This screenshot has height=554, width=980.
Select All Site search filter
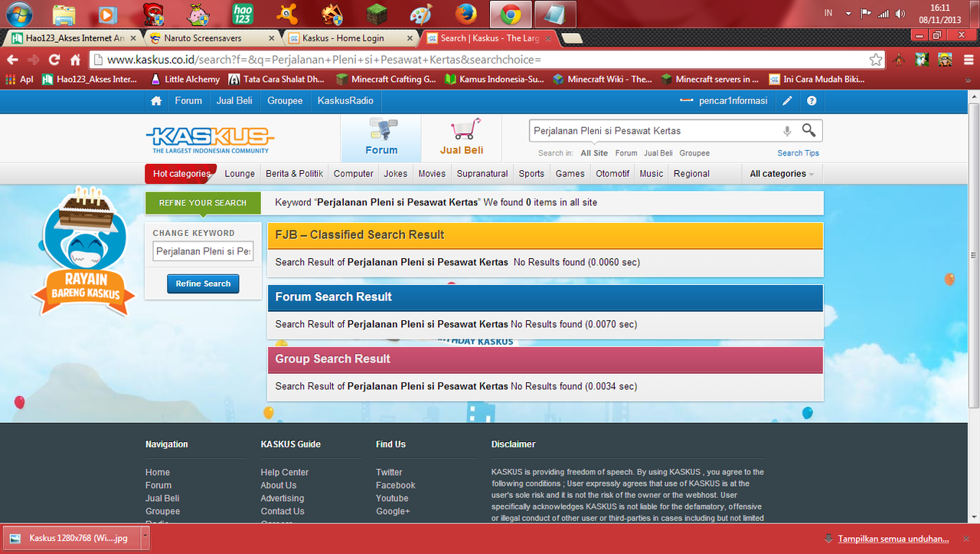click(594, 153)
